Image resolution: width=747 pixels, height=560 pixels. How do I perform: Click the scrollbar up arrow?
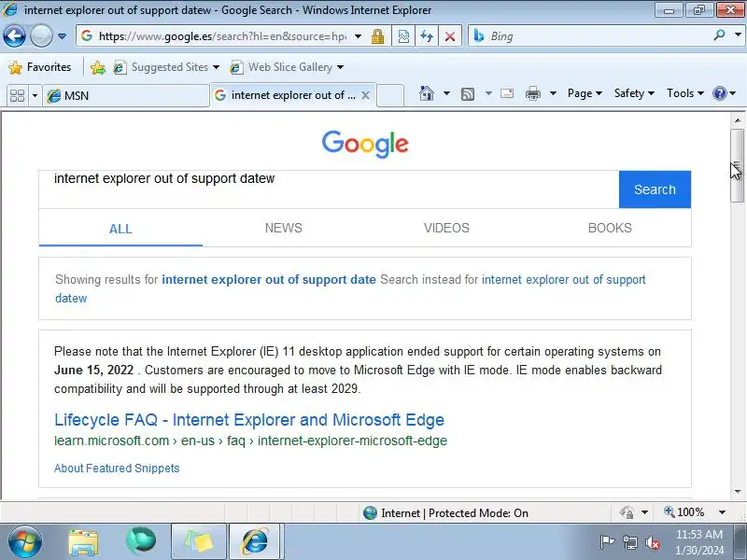coord(738,120)
